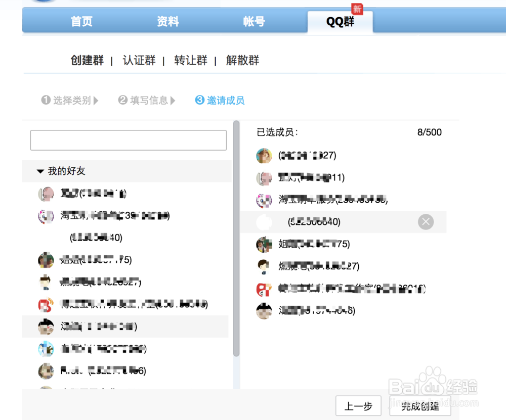Click the 8/500 member count

click(429, 132)
